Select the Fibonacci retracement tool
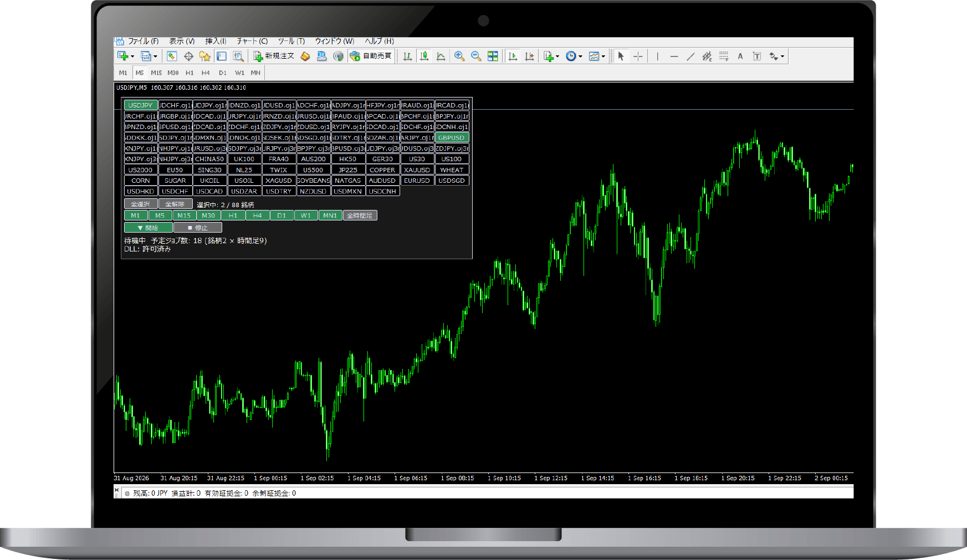This screenshot has height=560, width=967. (724, 56)
